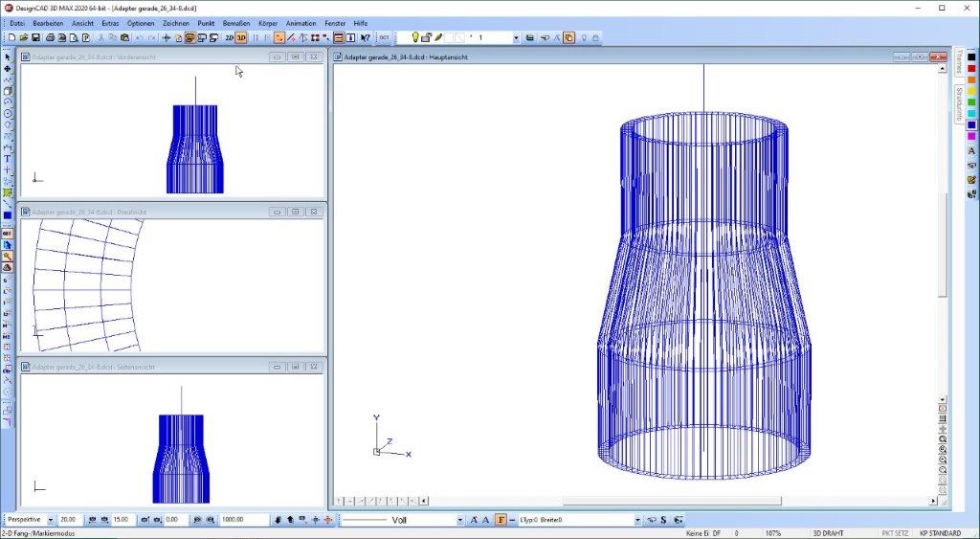This screenshot has height=539, width=980.
Task: Open the layer number dropdown
Action: click(516, 38)
